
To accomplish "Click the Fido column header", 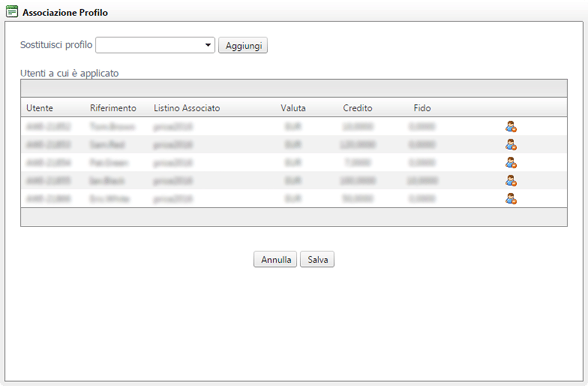I will tap(422, 108).
